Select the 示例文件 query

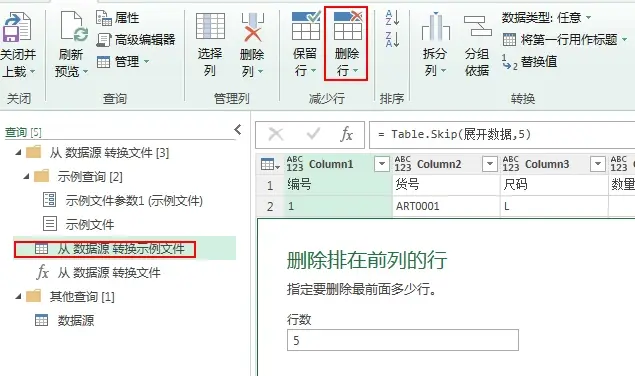[79, 224]
